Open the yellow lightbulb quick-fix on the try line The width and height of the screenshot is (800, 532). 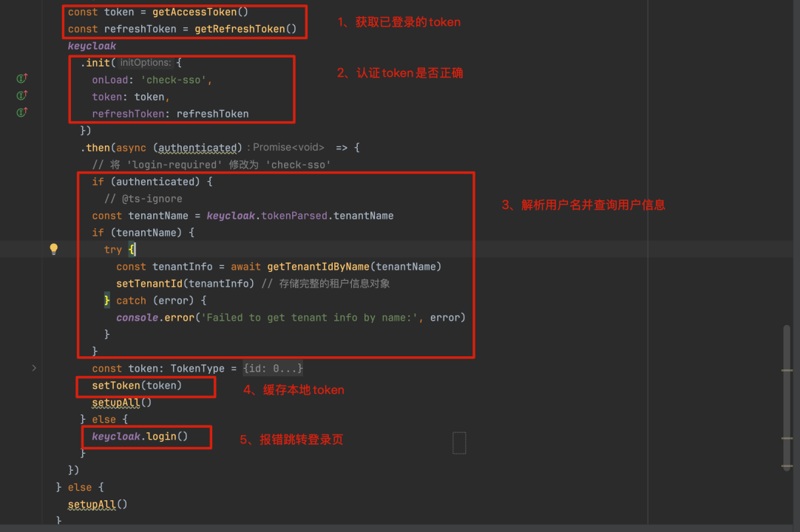(53, 249)
